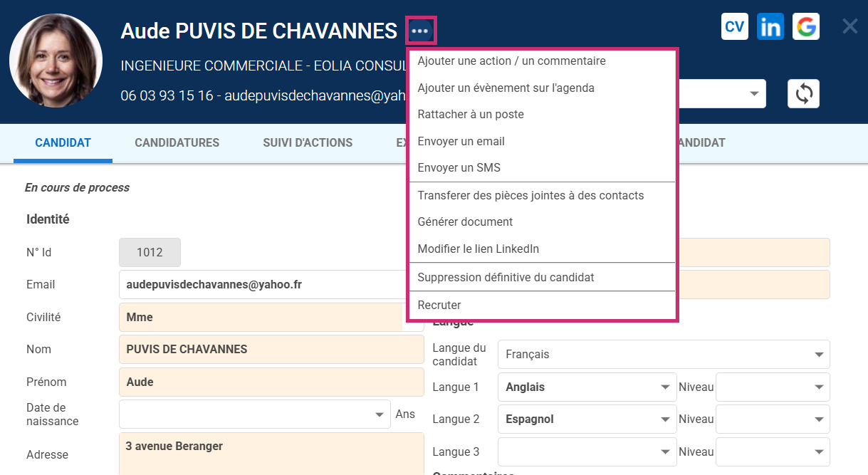
Task: Switch to the Candidatures tab
Action: tap(177, 142)
